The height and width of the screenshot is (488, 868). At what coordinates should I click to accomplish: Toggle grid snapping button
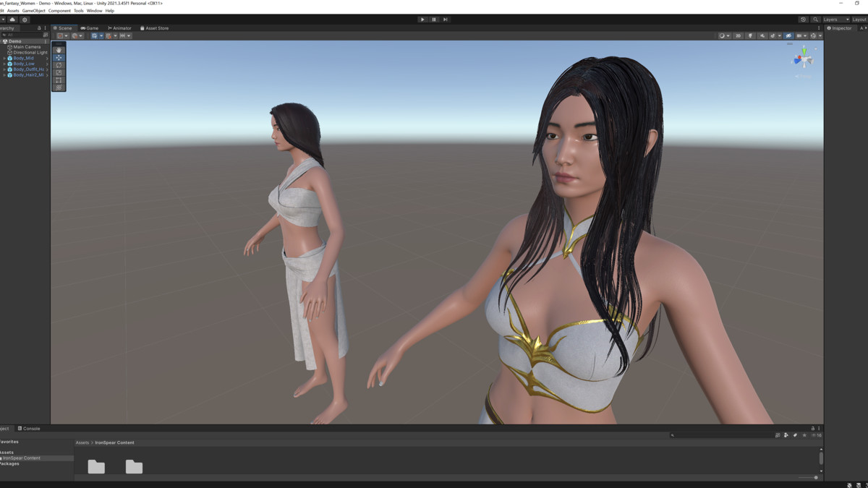(x=109, y=35)
